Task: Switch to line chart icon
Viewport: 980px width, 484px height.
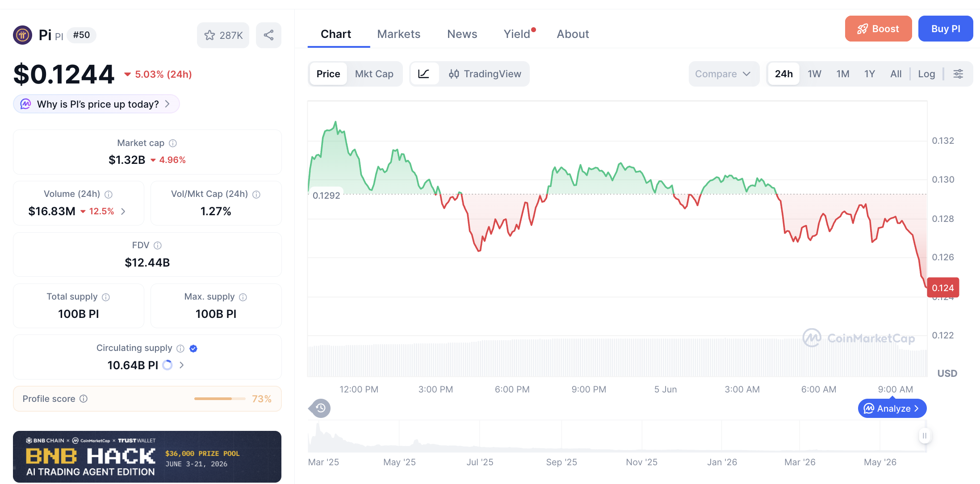Action: [x=424, y=74]
